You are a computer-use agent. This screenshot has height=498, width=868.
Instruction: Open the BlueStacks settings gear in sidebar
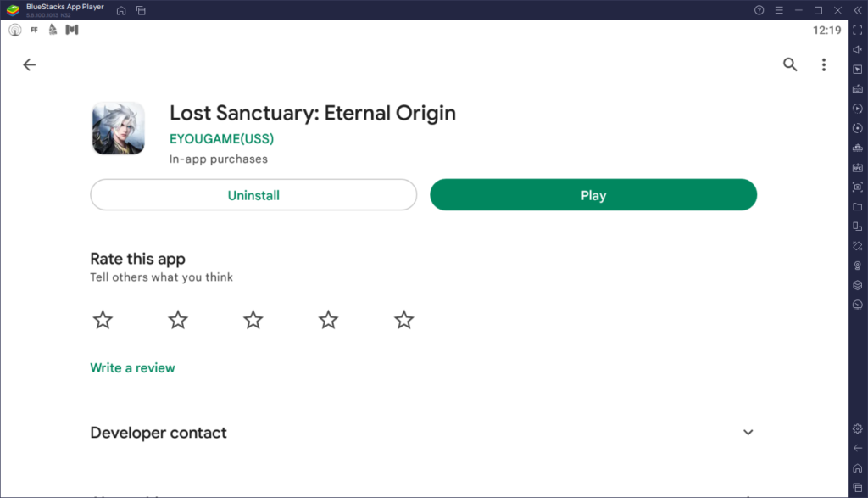tap(857, 429)
